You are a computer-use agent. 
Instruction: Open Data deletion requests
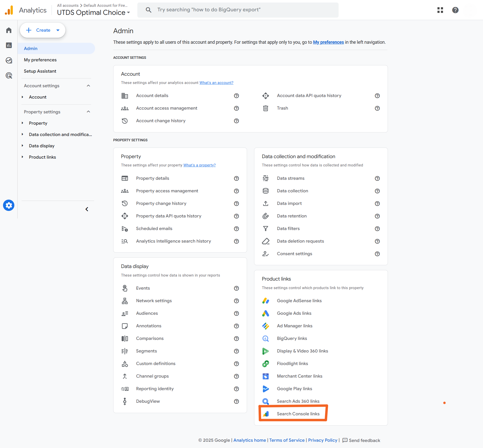coord(300,241)
